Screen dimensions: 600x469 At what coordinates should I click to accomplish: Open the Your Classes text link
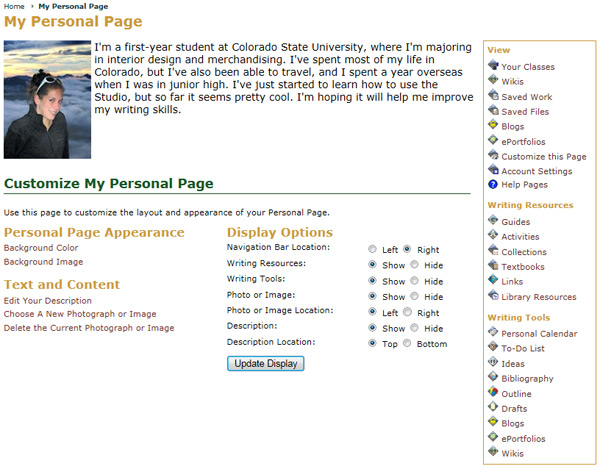coord(528,67)
